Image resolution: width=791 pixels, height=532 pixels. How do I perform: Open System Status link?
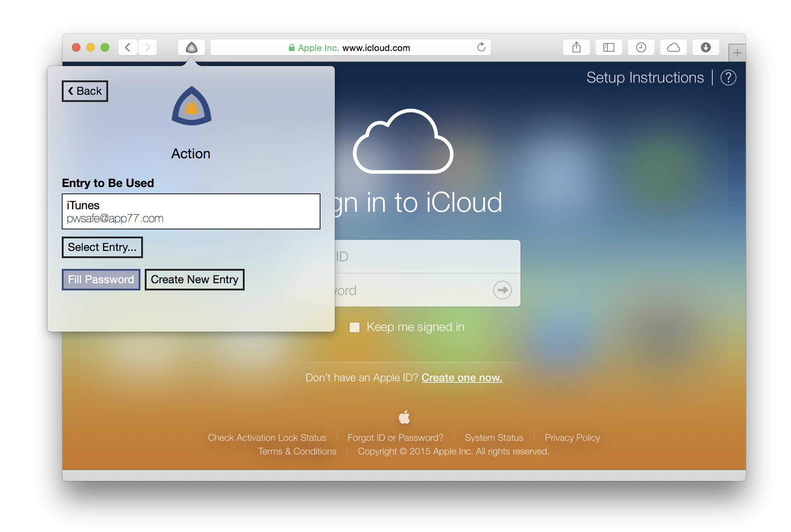[494, 438]
